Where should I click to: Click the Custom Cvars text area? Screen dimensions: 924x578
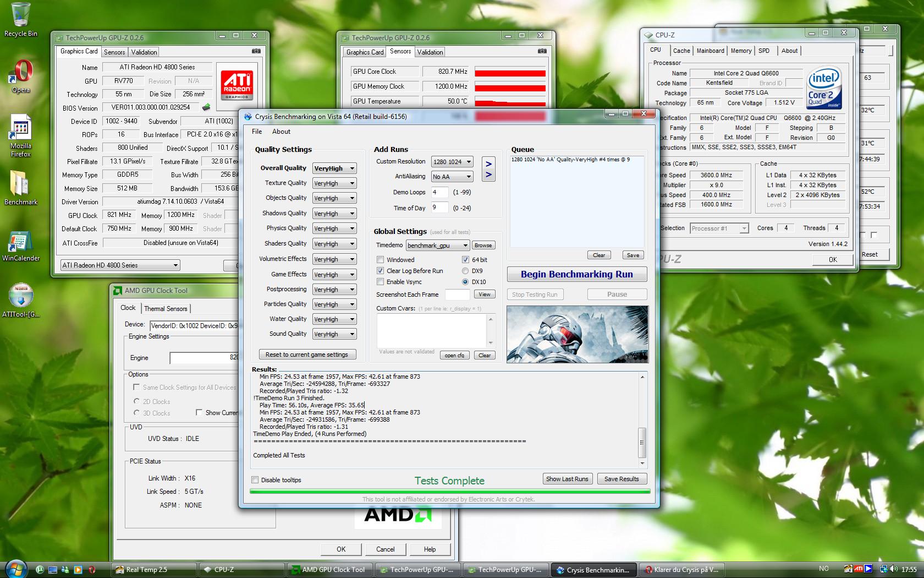tap(432, 330)
